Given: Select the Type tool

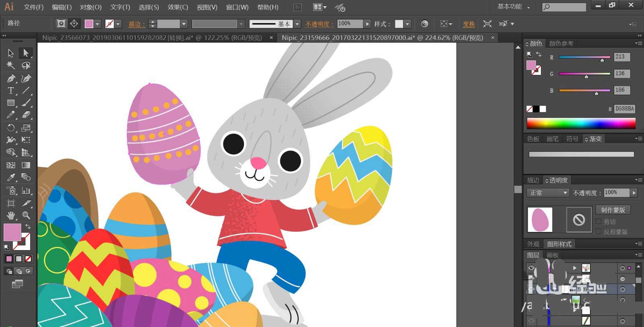Looking at the screenshot, I should pyautogui.click(x=11, y=91).
